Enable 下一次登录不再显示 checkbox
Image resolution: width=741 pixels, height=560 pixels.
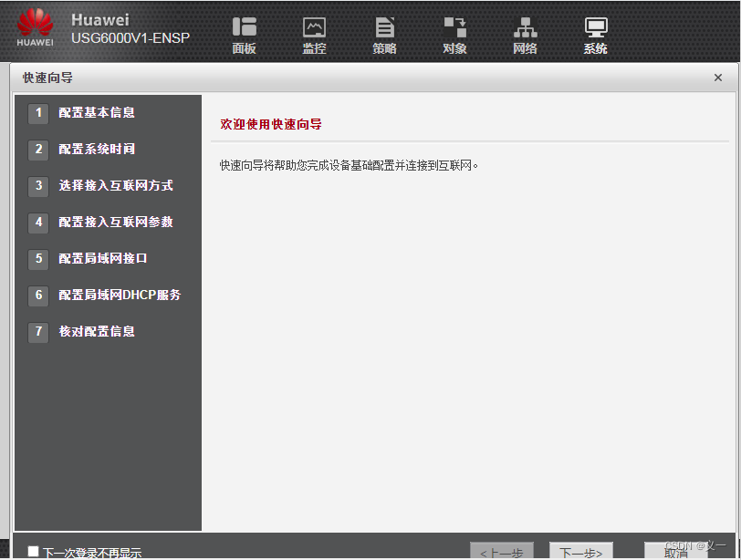pyautogui.click(x=33, y=551)
